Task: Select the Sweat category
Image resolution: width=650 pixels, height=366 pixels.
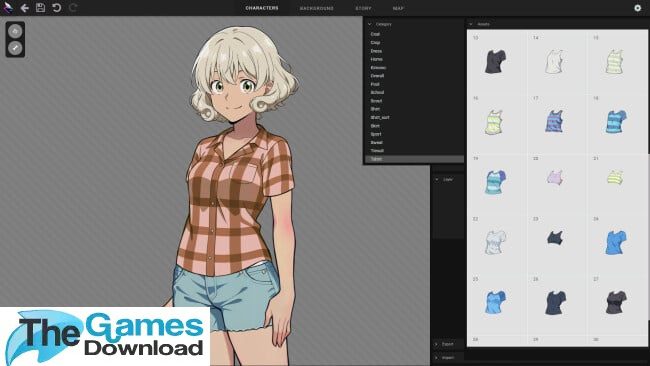Action: [376, 142]
